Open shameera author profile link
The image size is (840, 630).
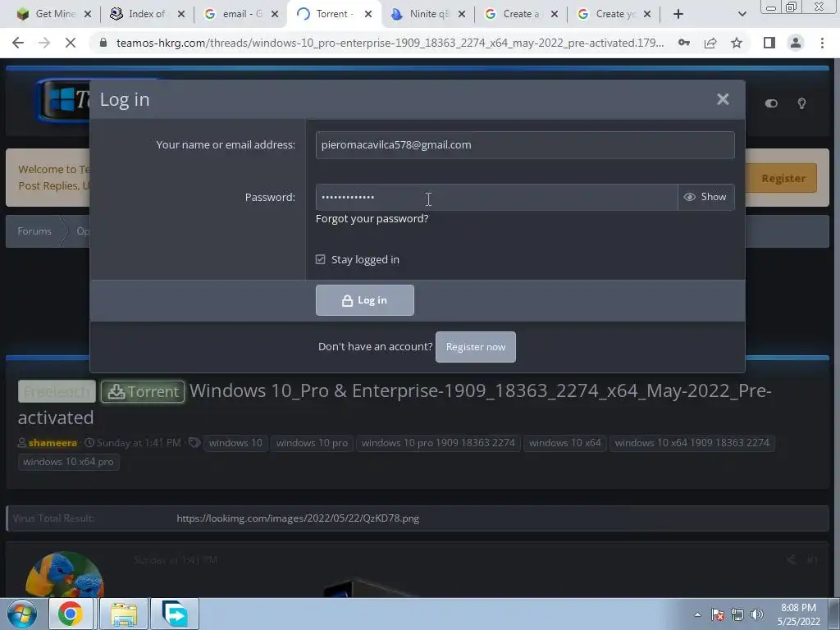52,443
